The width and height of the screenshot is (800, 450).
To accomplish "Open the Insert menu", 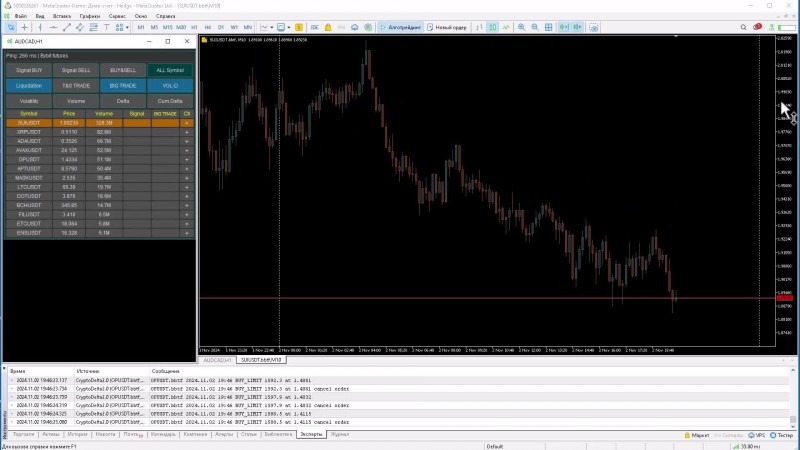I will point(62,16).
